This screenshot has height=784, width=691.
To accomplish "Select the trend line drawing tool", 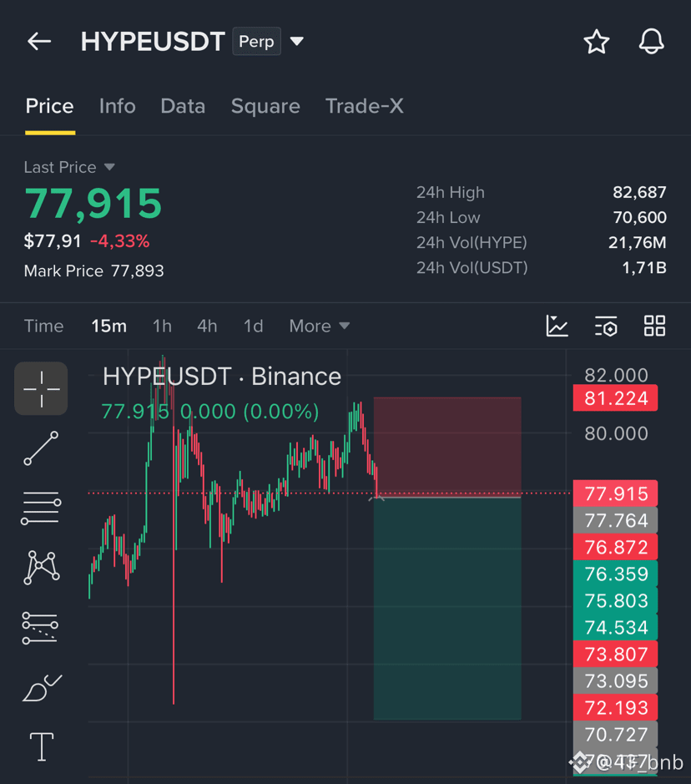I will pyautogui.click(x=41, y=448).
